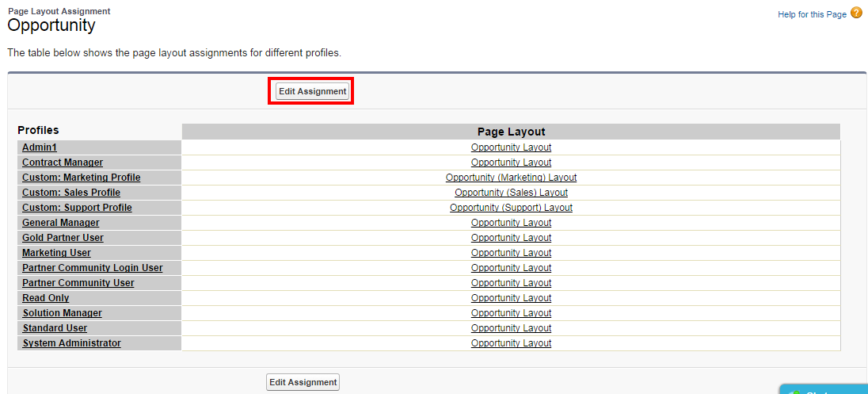Screen dimensions: 868x394
Task: View the General Manager profile
Action: point(61,223)
